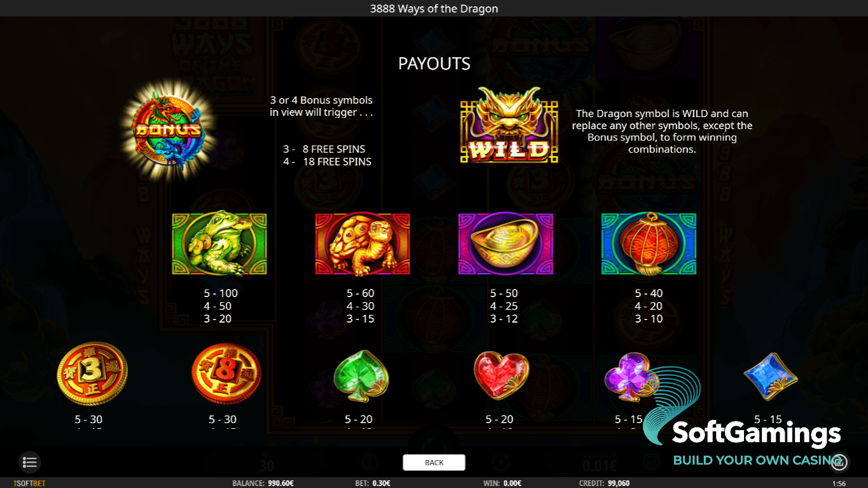The width and height of the screenshot is (868, 488).
Task: Click the golden dragon WILD symbol
Action: click(x=509, y=125)
